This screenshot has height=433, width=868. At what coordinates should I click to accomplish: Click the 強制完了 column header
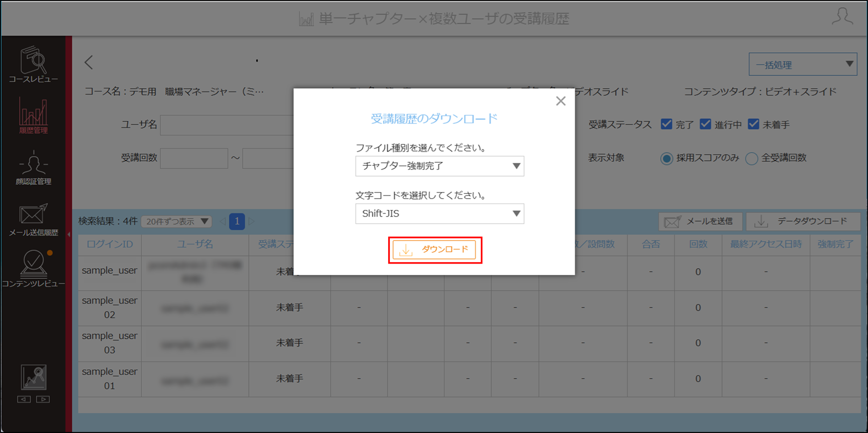click(835, 245)
